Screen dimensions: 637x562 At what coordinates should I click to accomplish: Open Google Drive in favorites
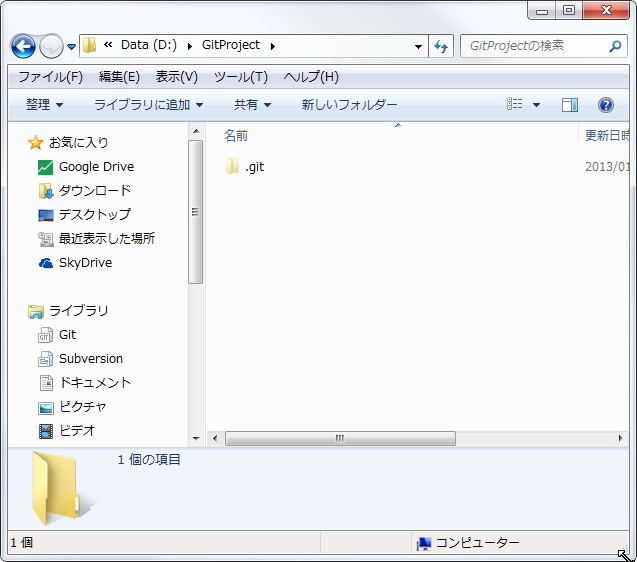click(x=96, y=167)
